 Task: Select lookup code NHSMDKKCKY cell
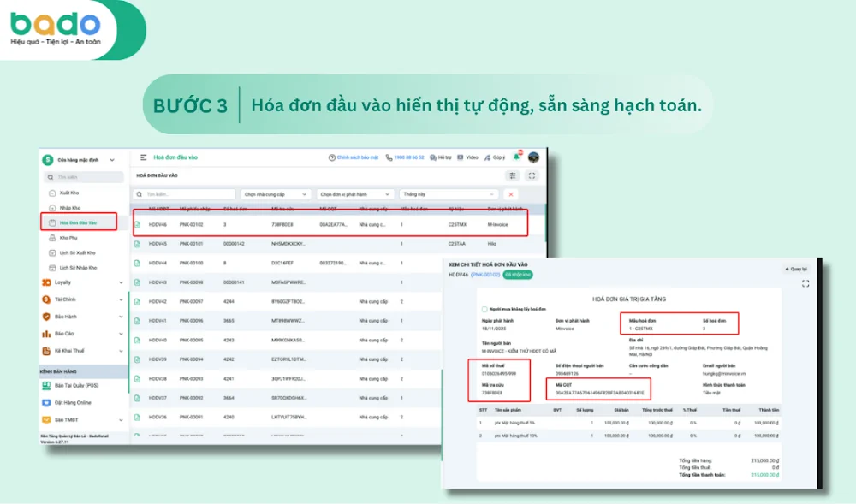[288, 244]
